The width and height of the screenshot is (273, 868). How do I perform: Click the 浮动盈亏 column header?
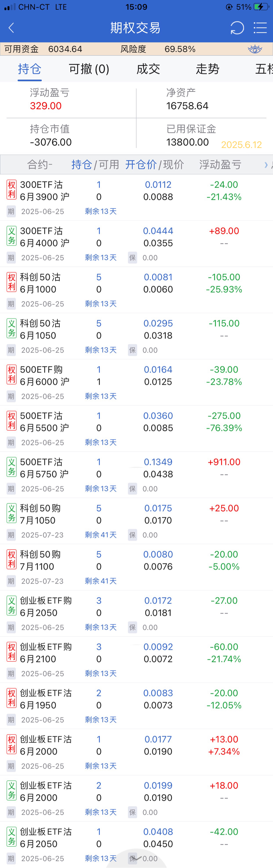220,165
